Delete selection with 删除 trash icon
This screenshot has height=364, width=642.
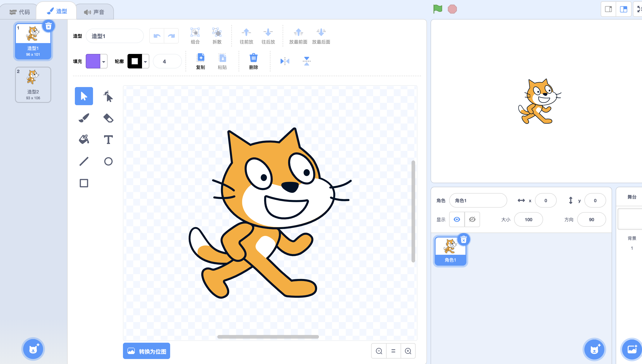coord(253,61)
